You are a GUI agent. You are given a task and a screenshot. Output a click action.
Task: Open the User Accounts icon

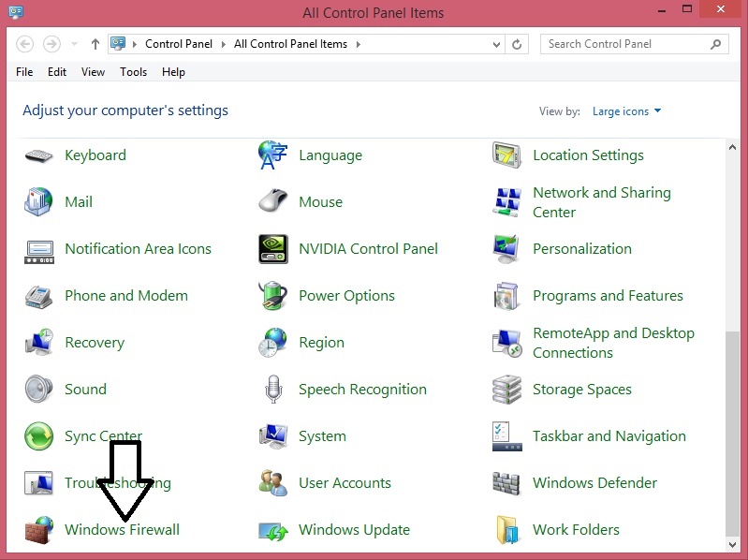point(272,482)
